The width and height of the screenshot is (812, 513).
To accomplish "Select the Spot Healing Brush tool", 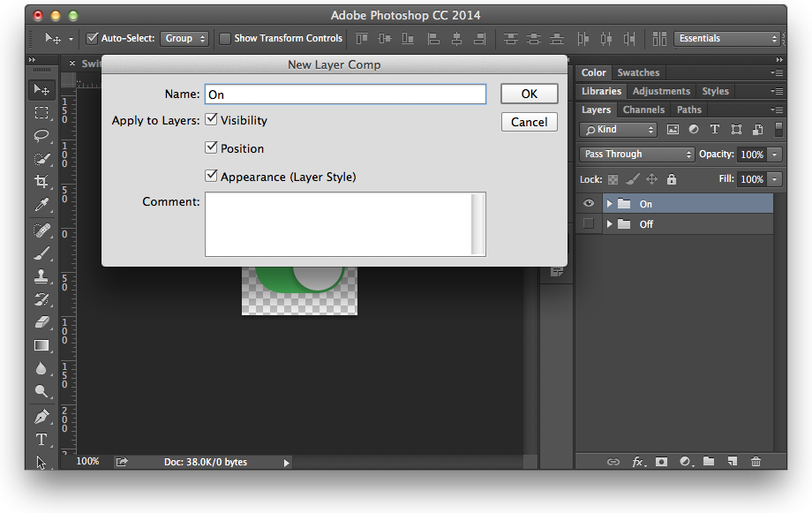I will pyautogui.click(x=41, y=230).
